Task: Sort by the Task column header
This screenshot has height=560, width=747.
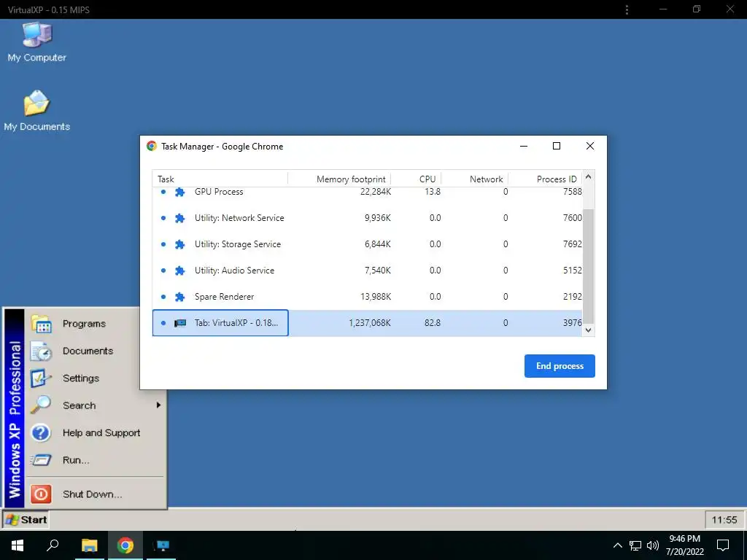Action: 220,179
